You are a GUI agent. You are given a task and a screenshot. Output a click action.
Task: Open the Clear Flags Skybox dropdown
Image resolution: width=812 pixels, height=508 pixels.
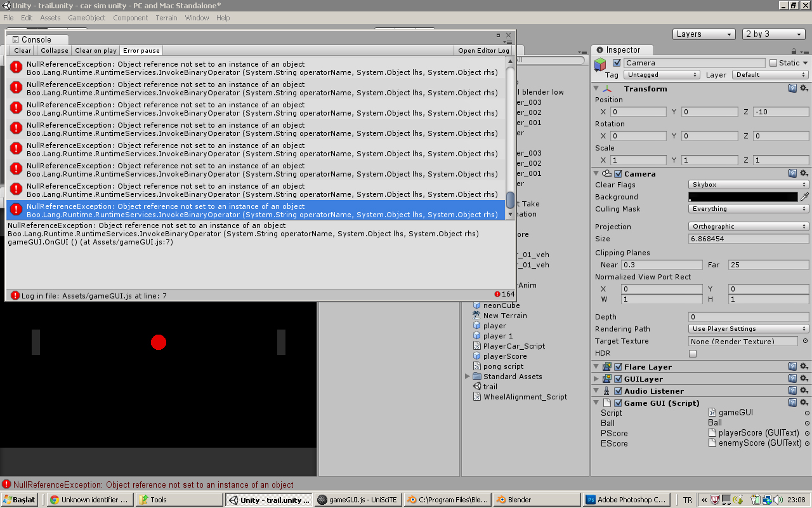[x=749, y=185]
